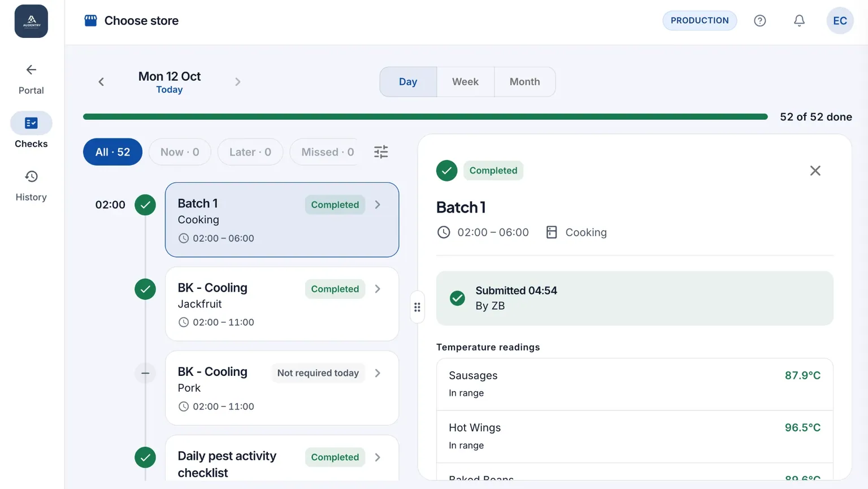Image resolution: width=868 pixels, height=489 pixels.
Task: Click the Audentry logo icon
Action: coord(31,21)
